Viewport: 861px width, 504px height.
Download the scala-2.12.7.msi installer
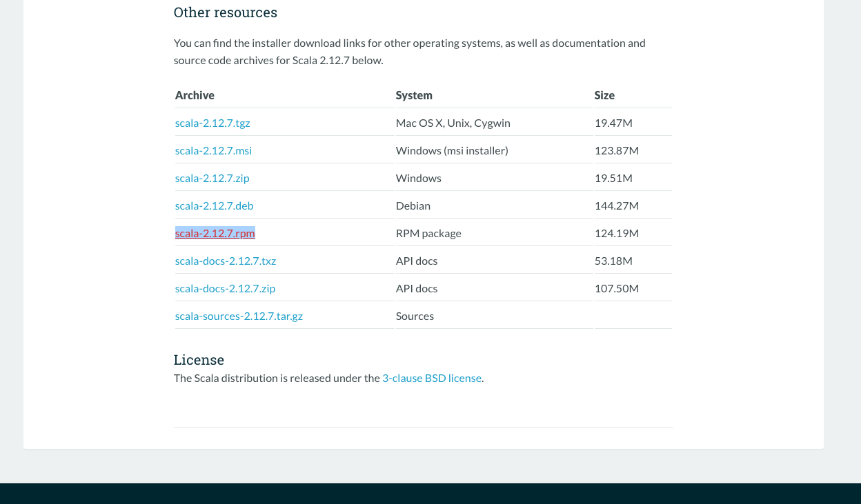[x=213, y=150]
